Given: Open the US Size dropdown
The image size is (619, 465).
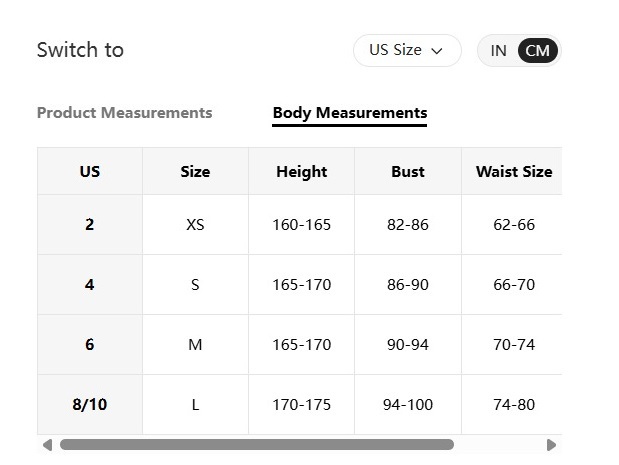Looking at the screenshot, I should pos(406,50).
